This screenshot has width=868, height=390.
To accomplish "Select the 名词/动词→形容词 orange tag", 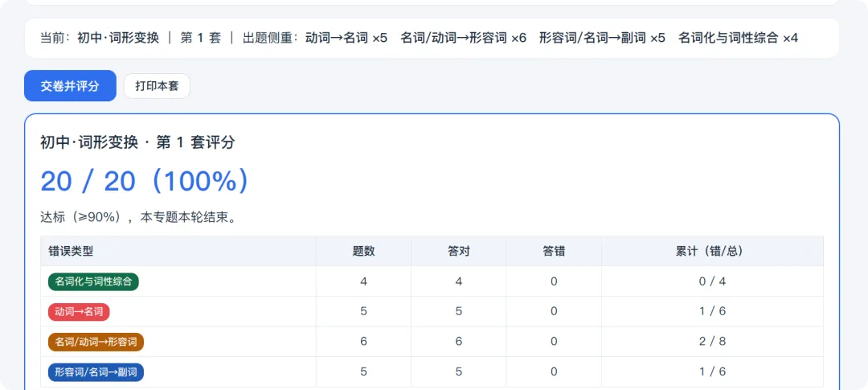I will [x=96, y=342].
